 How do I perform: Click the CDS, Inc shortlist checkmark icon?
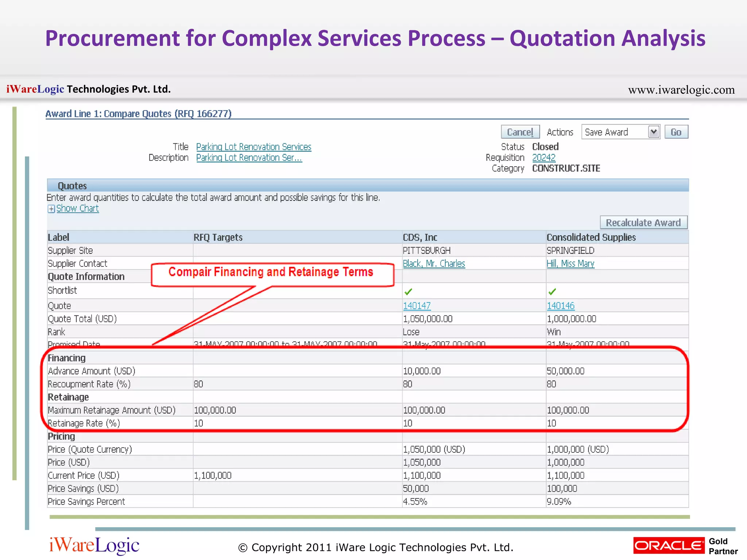408,292
